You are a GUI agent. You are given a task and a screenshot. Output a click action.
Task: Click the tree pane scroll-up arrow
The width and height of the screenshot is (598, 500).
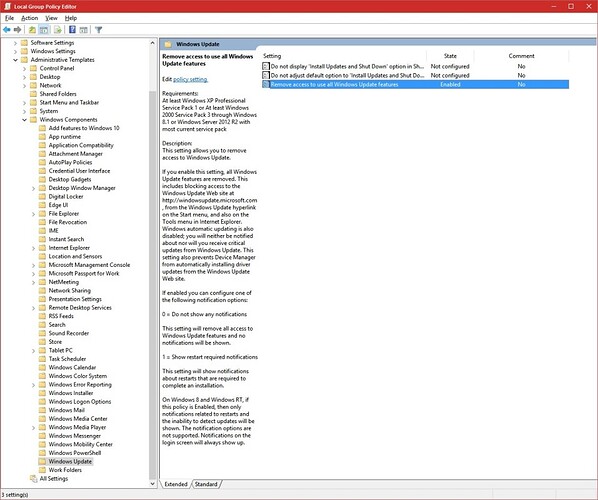153,43
